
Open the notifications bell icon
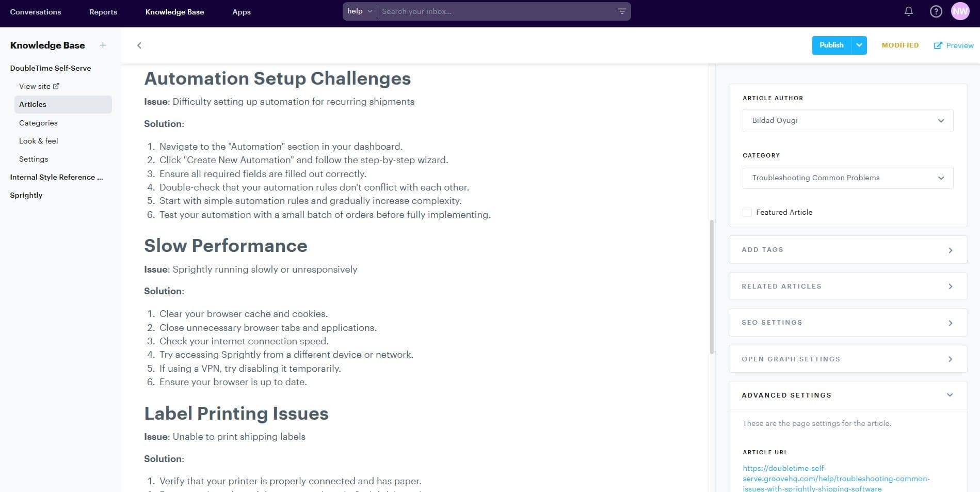point(908,11)
